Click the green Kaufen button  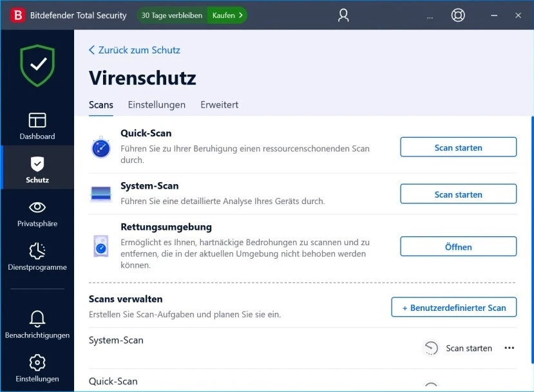pyautogui.click(x=227, y=14)
